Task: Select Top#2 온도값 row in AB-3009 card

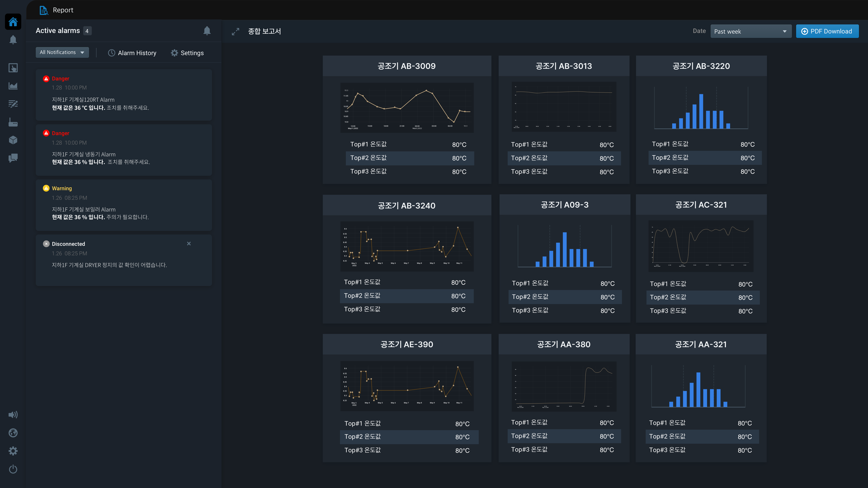Action: [x=410, y=158]
